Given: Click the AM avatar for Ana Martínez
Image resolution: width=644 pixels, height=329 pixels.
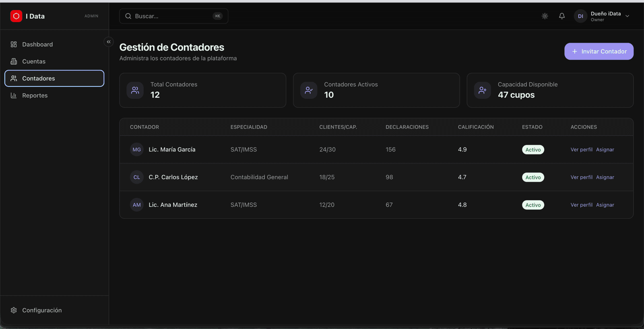Looking at the screenshot, I should point(137,205).
